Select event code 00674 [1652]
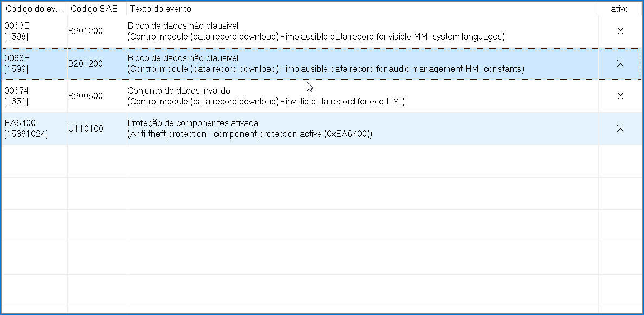 coord(17,96)
